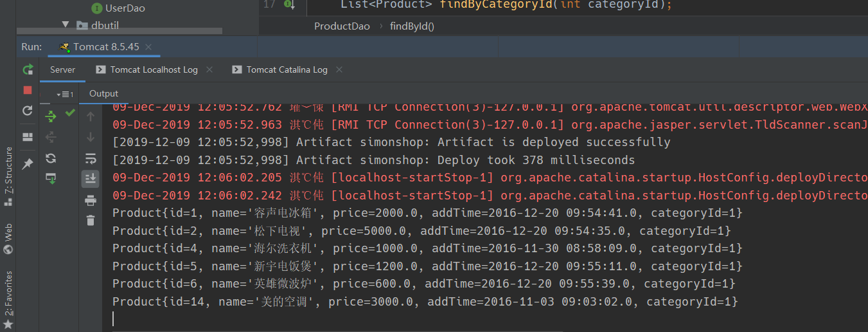
Task: Click the Product id=14 output line
Action: tap(425, 302)
